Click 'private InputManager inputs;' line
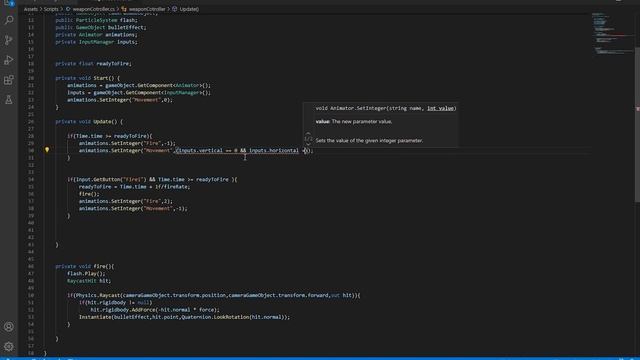The width and height of the screenshot is (640, 360). (x=96, y=42)
